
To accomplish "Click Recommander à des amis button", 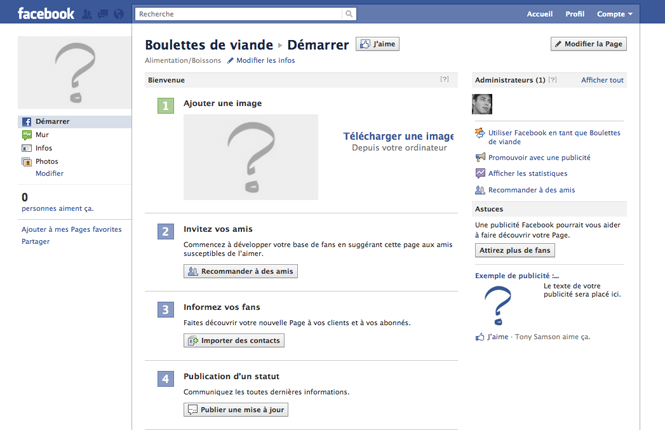I will coord(240,271).
